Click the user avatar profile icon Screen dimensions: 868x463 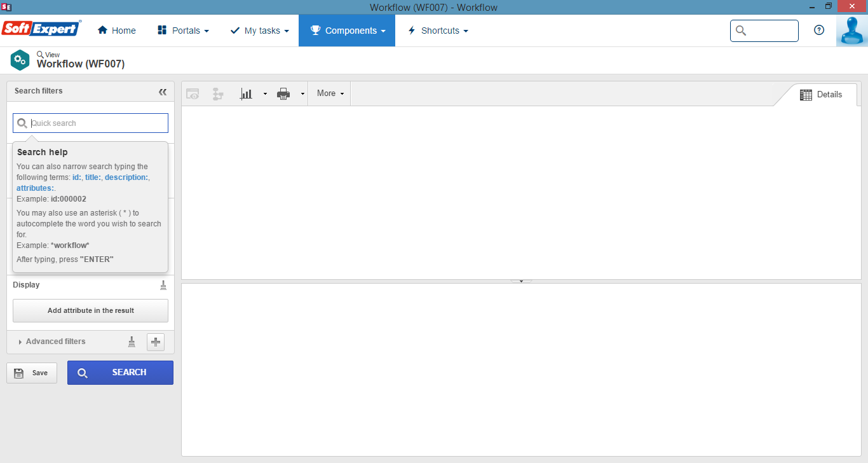coord(851,31)
